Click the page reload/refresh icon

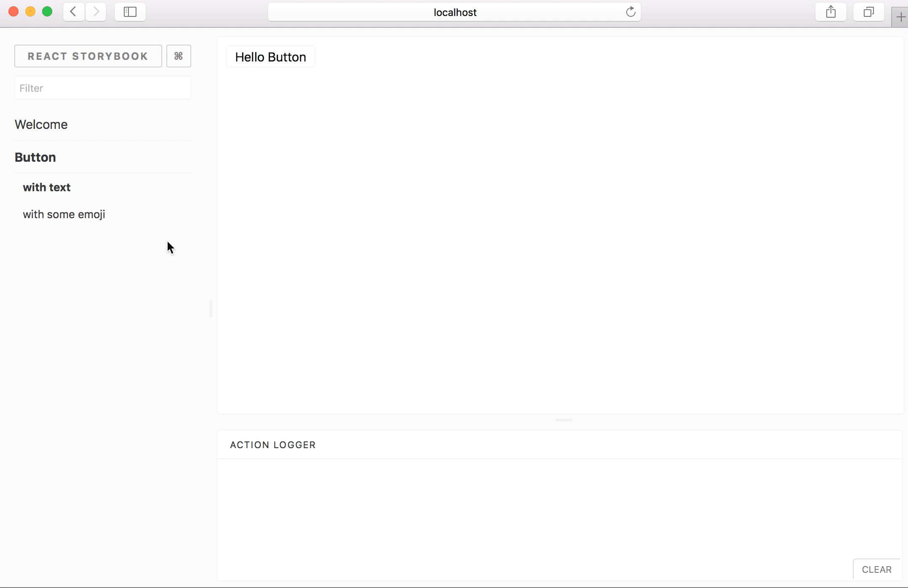pyautogui.click(x=630, y=12)
